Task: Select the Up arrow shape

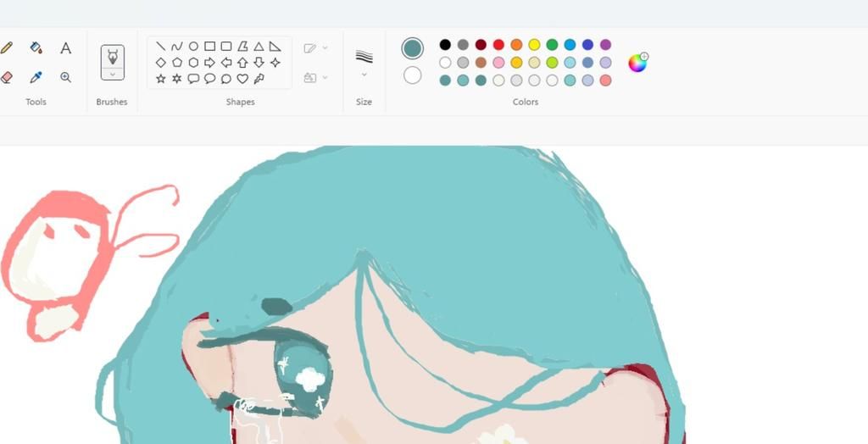Action: click(242, 63)
